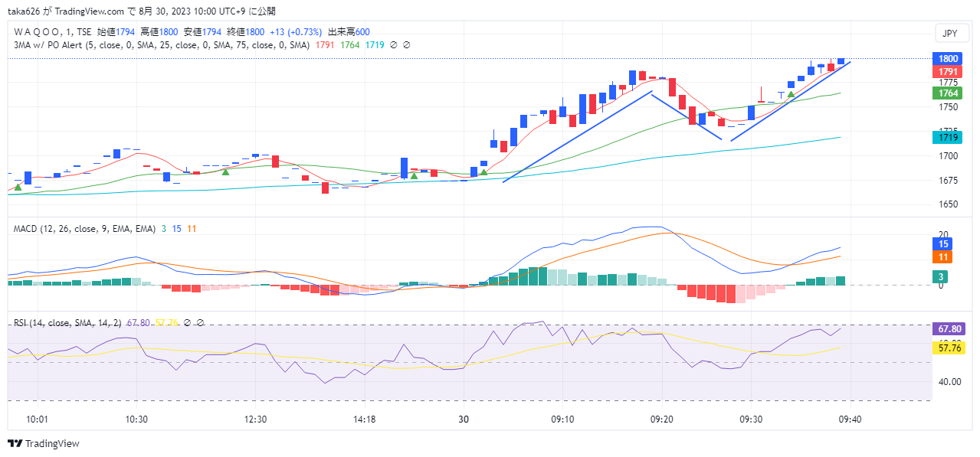
Task: Click the second ∅ symbol in the RSI legend
Action: point(200,323)
